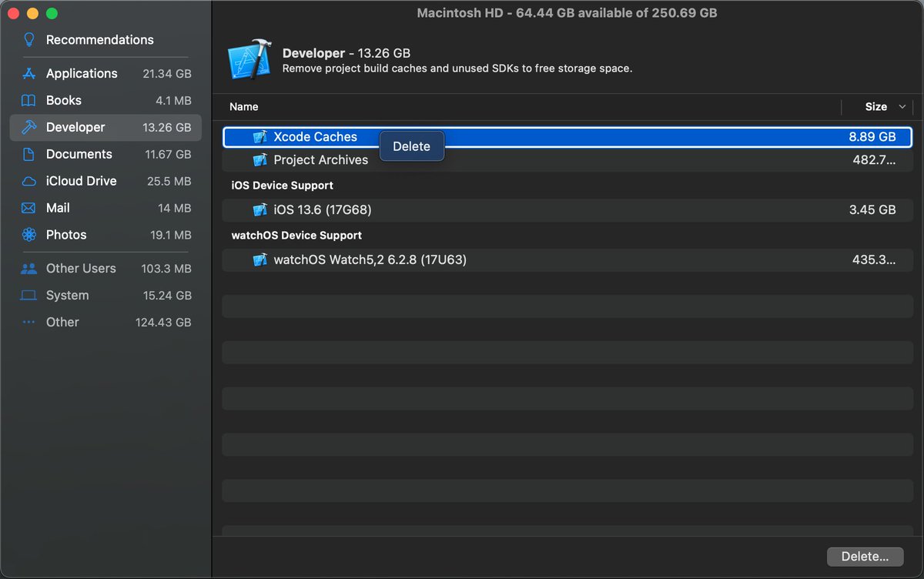The image size is (924, 579).
Task: Click the 21.34 GB Applications size
Action: pos(167,74)
